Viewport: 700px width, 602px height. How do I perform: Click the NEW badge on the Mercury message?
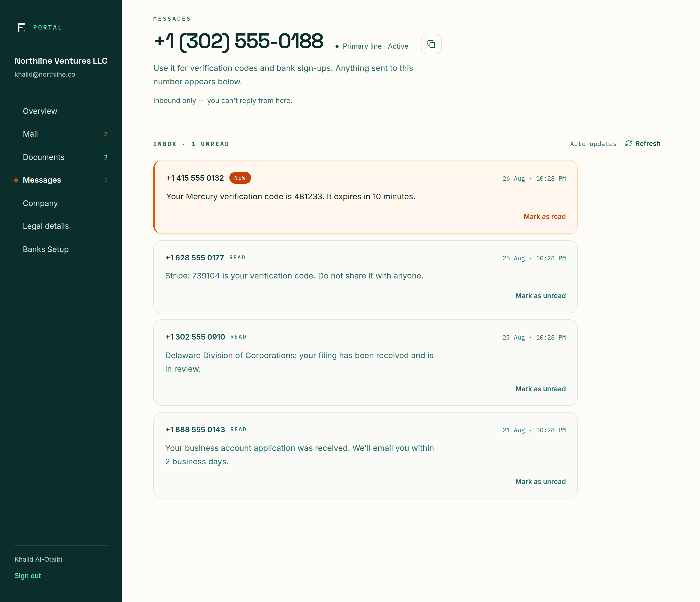[x=240, y=178]
